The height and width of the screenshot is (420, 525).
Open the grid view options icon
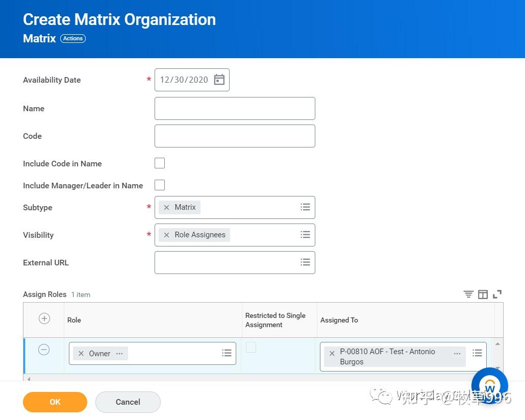click(x=483, y=294)
